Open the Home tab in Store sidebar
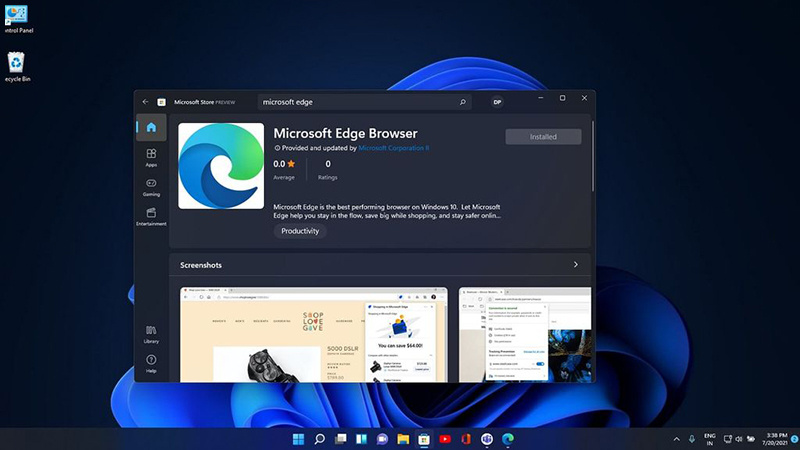This screenshot has height=450, width=800. 152,127
